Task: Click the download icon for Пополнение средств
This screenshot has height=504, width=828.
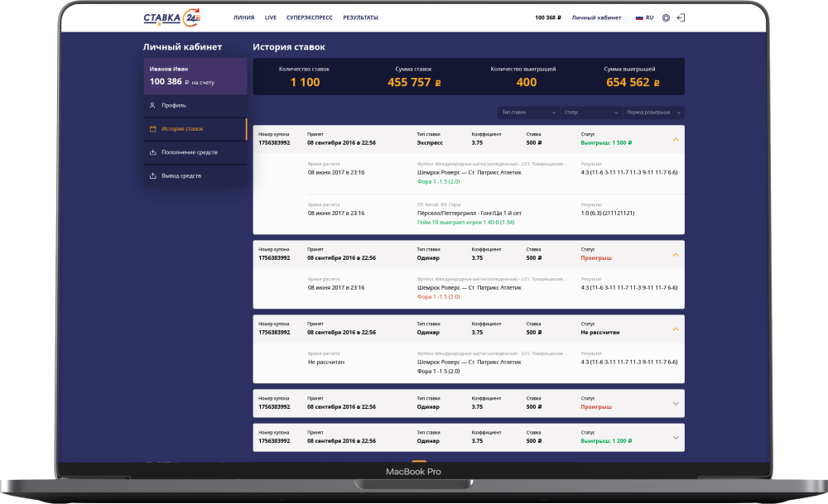Action: (x=152, y=152)
